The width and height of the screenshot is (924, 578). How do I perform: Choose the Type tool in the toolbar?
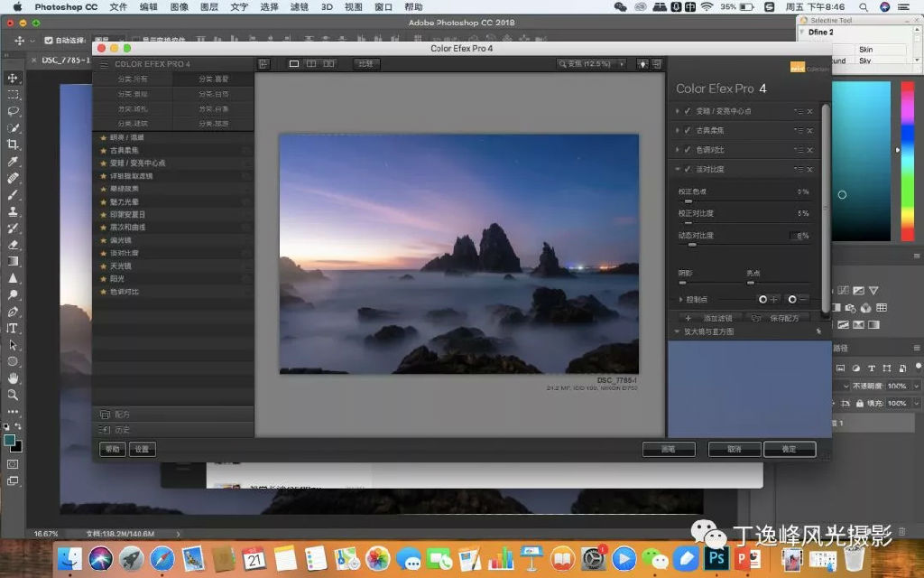(13, 329)
